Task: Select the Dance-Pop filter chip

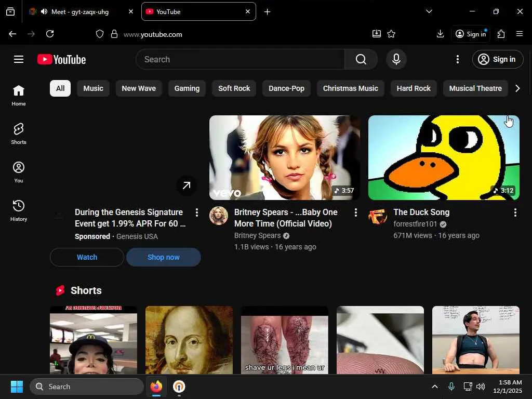Action: [286, 88]
